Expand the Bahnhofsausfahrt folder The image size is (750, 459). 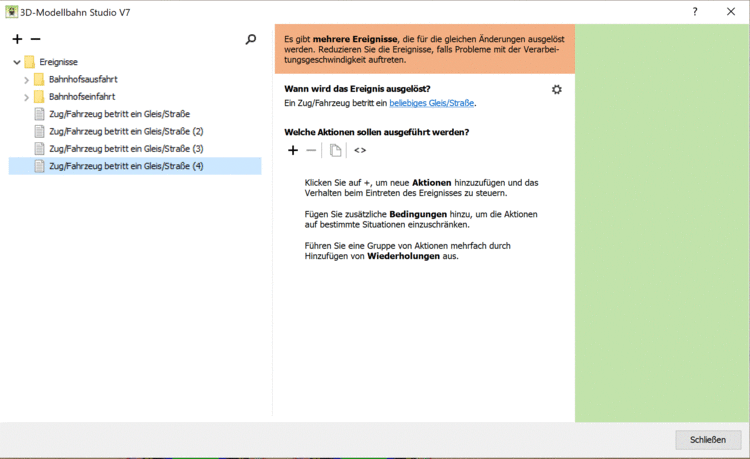pyautogui.click(x=27, y=80)
